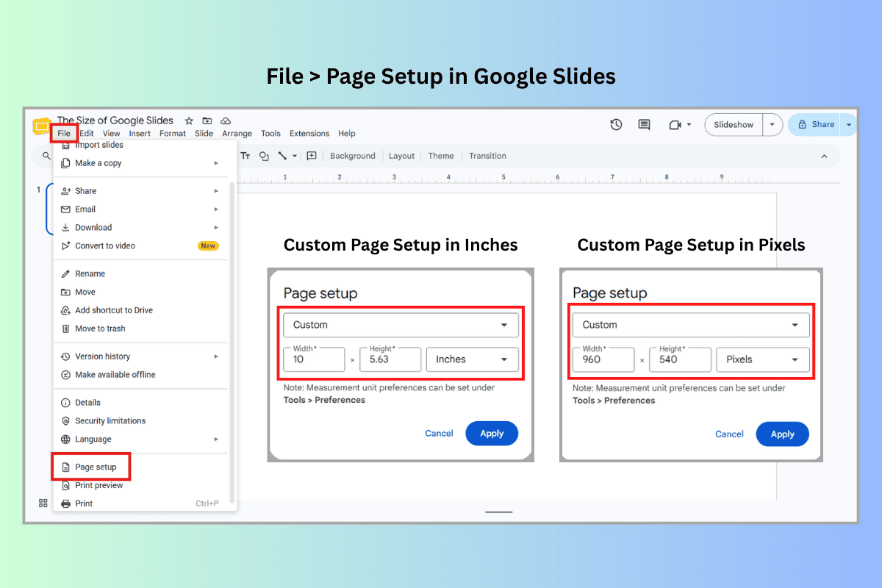The width and height of the screenshot is (882, 588).
Task: Open the Edit menu
Action: pos(87,134)
